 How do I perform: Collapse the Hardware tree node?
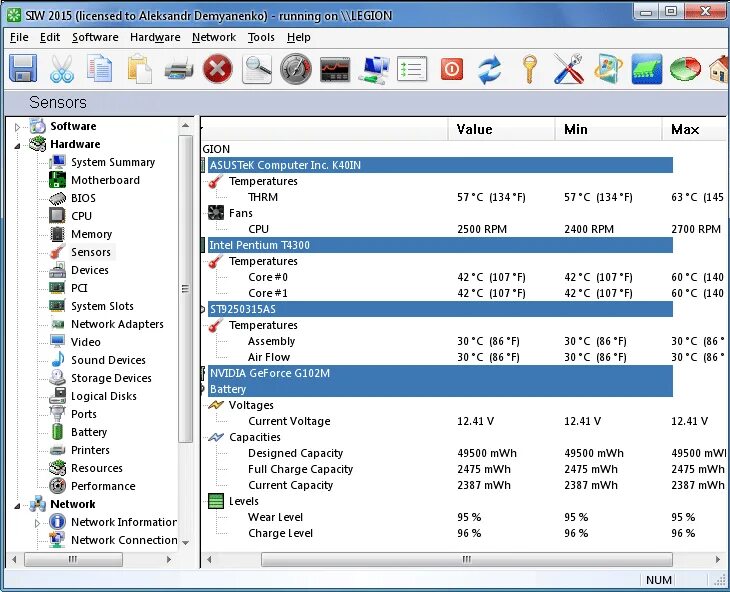(x=17, y=146)
